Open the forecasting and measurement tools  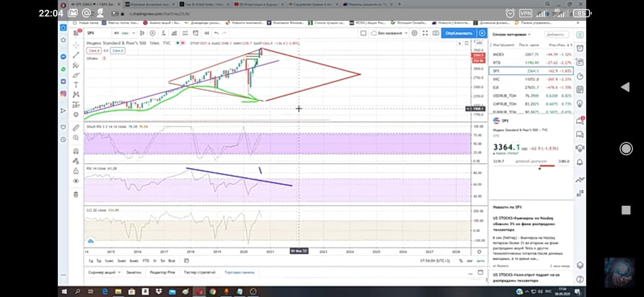(76, 105)
